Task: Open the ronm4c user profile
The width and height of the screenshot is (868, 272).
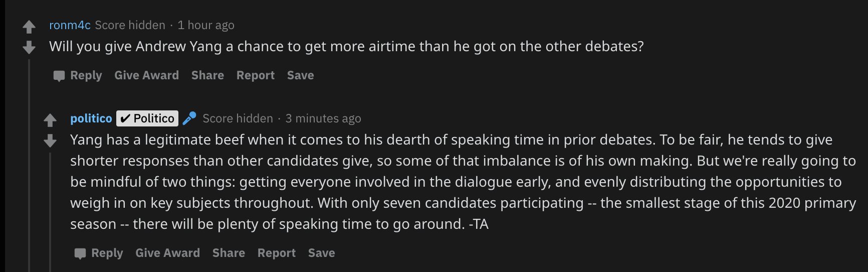Action: (x=70, y=25)
